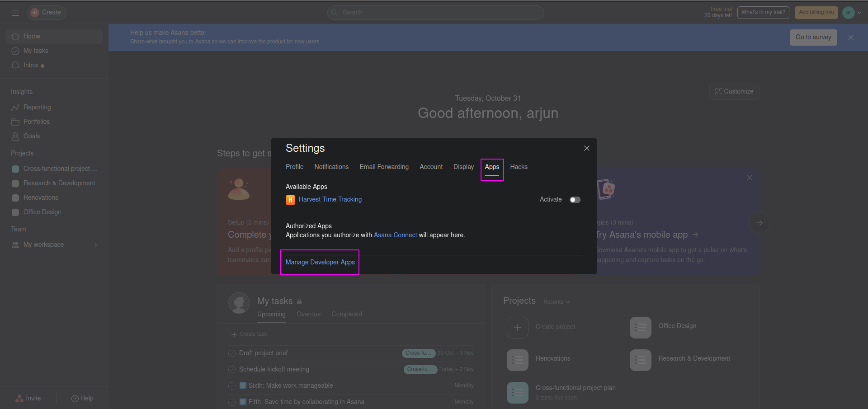Click the next arrow on steps carousel
Screen dimensions: 868x409
click(x=759, y=223)
